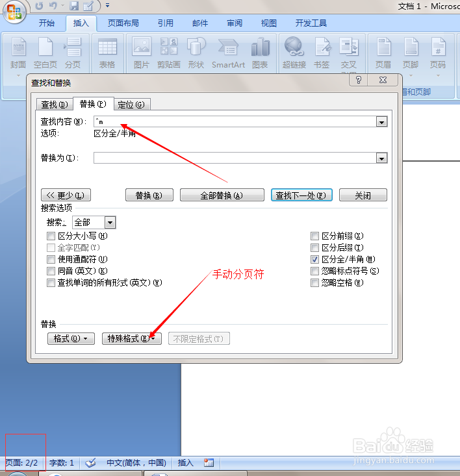The image size is (460, 476).
Task: Enable 区分后缀(T) checkbox
Action: 315,247
